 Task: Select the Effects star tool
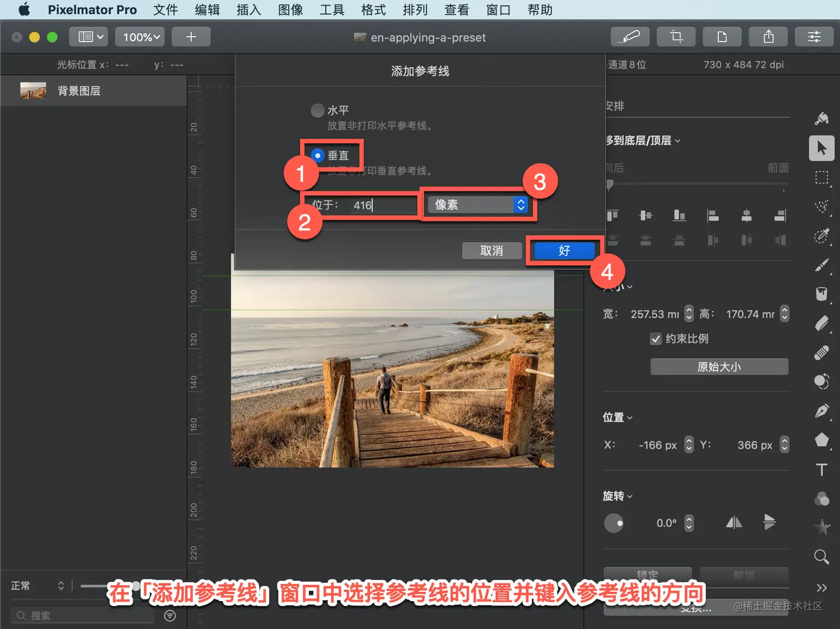coord(822,527)
